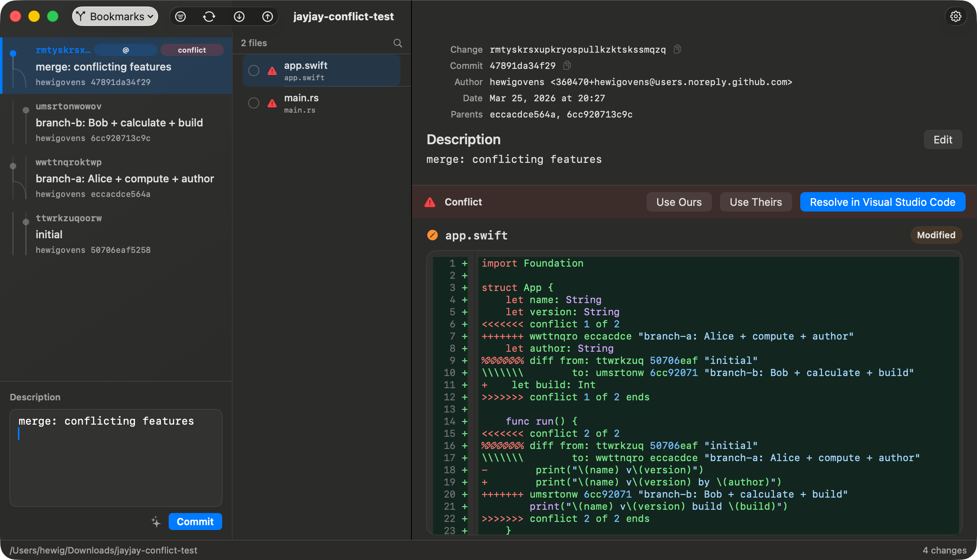Viewport: 977px width, 560px height.
Task: Click the push upload-arrow icon
Action: (268, 17)
